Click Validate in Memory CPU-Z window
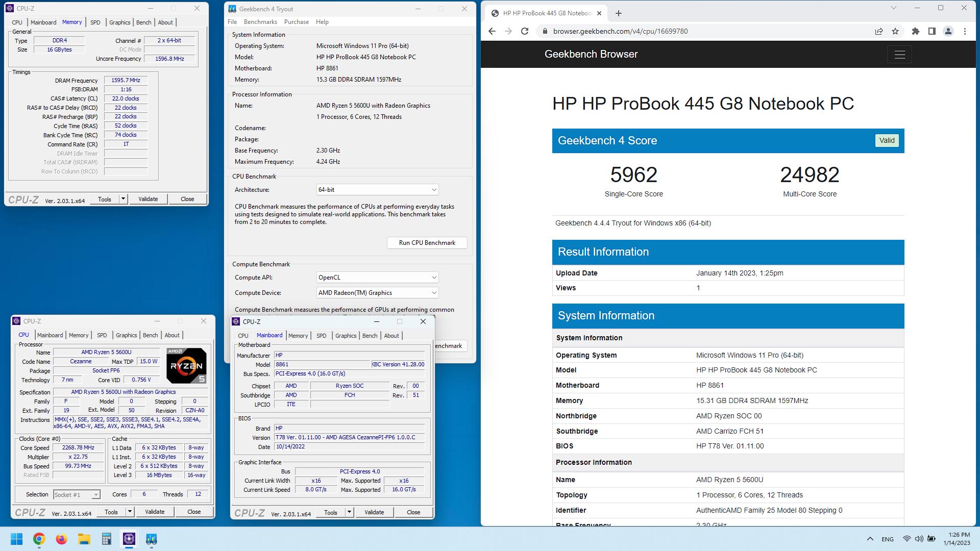Screen dimensions: 980x551 click(148, 199)
